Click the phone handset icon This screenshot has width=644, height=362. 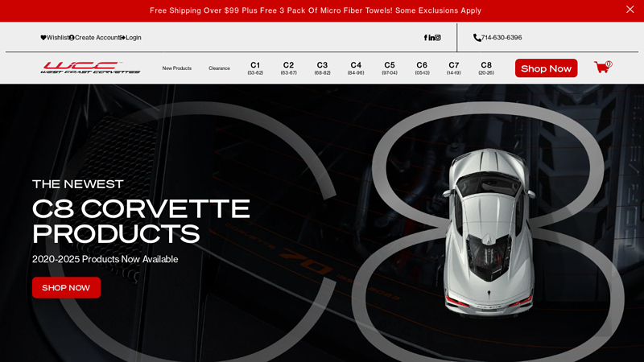point(477,37)
